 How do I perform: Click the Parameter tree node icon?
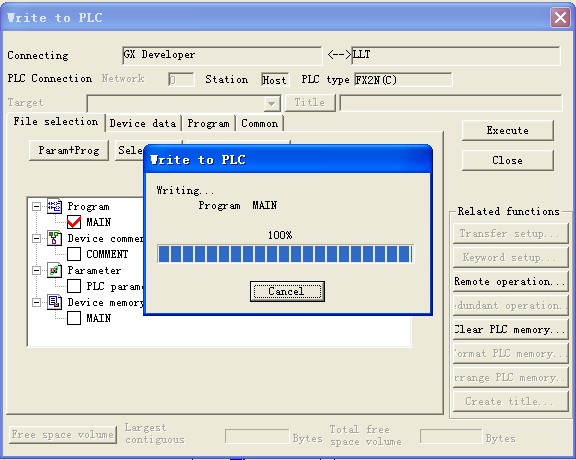[54, 270]
